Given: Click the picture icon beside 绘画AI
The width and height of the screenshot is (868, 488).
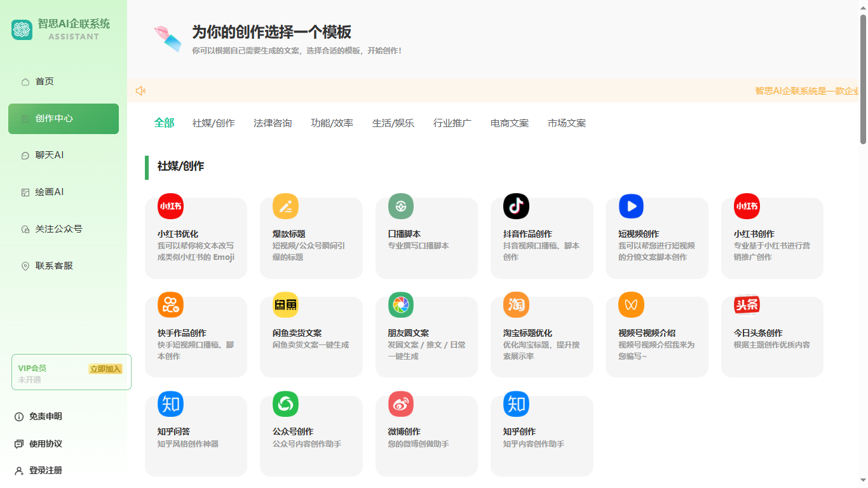Looking at the screenshot, I should (25, 193).
